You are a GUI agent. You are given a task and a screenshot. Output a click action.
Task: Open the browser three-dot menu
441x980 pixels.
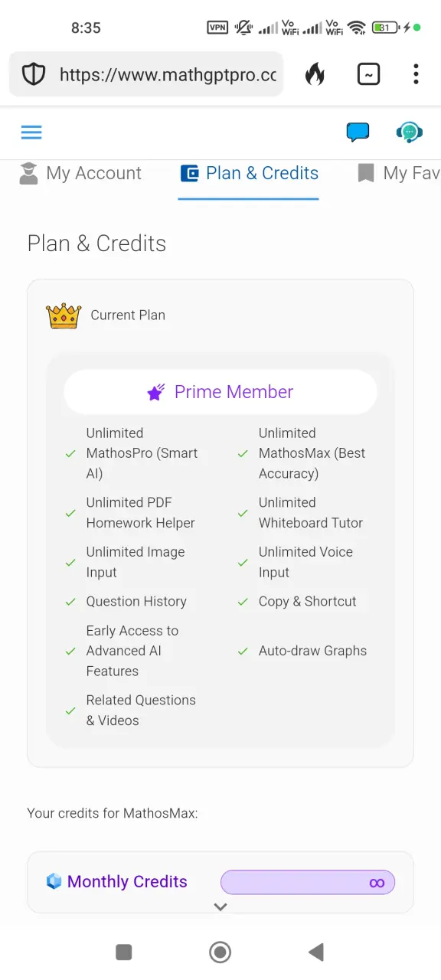coord(416,74)
